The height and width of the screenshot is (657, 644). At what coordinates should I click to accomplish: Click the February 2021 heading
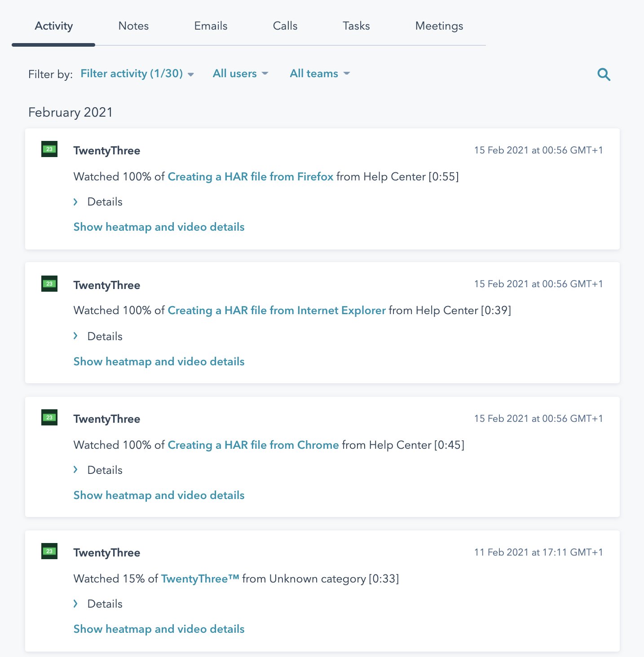71,112
